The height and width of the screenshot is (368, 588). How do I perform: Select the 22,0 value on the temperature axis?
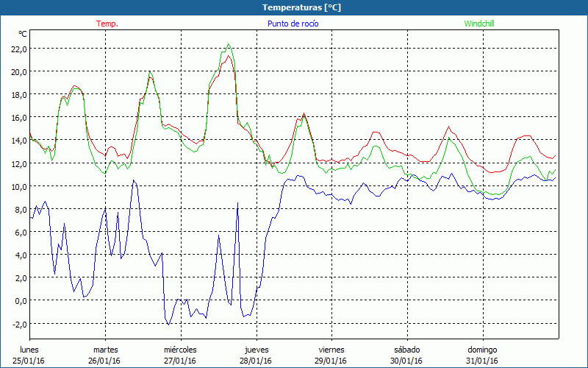pos(18,49)
